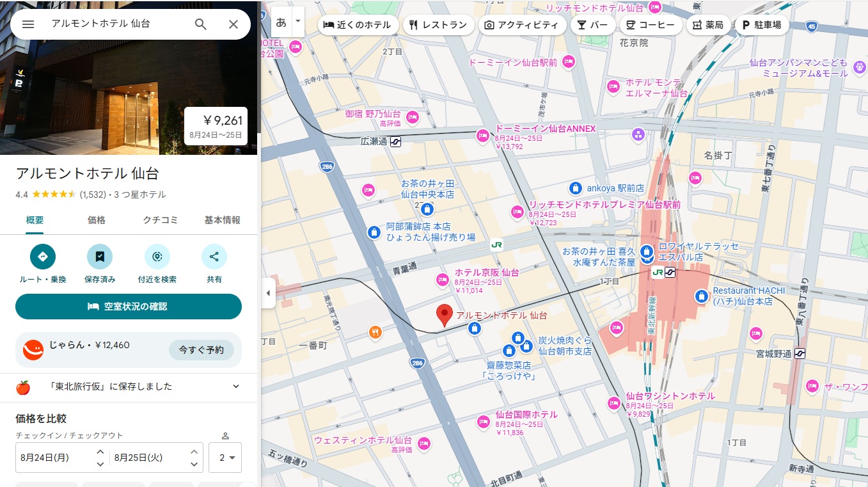Click the ドーミーイン仙台駅前 hotel pin

pos(567,62)
